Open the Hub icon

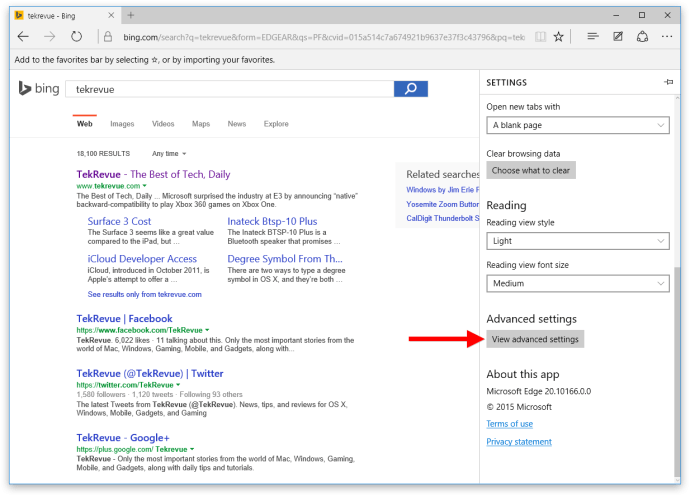tap(593, 36)
